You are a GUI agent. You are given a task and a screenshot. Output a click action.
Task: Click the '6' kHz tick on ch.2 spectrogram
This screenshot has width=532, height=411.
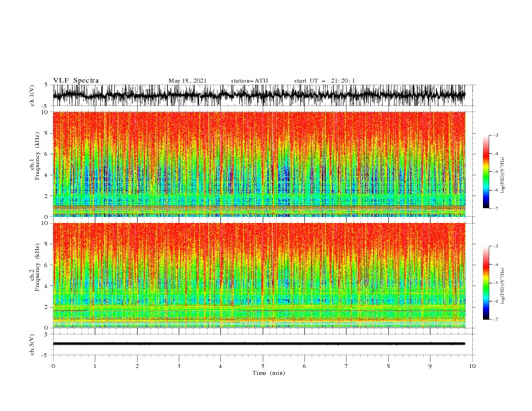pyautogui.click(x=47, y=265)
